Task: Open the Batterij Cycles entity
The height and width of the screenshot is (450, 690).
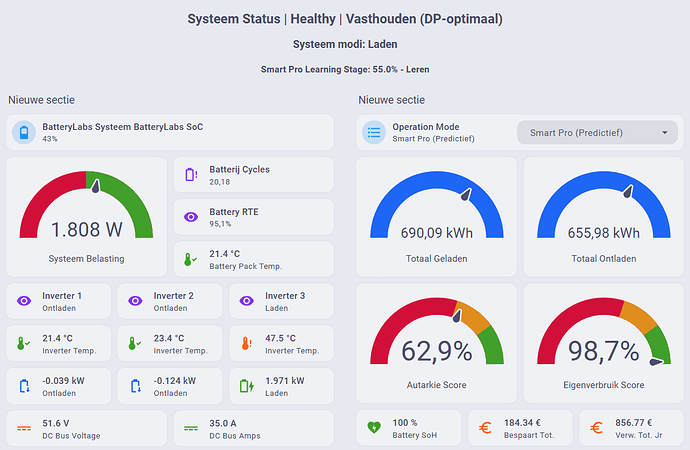Action: (253, 175)
